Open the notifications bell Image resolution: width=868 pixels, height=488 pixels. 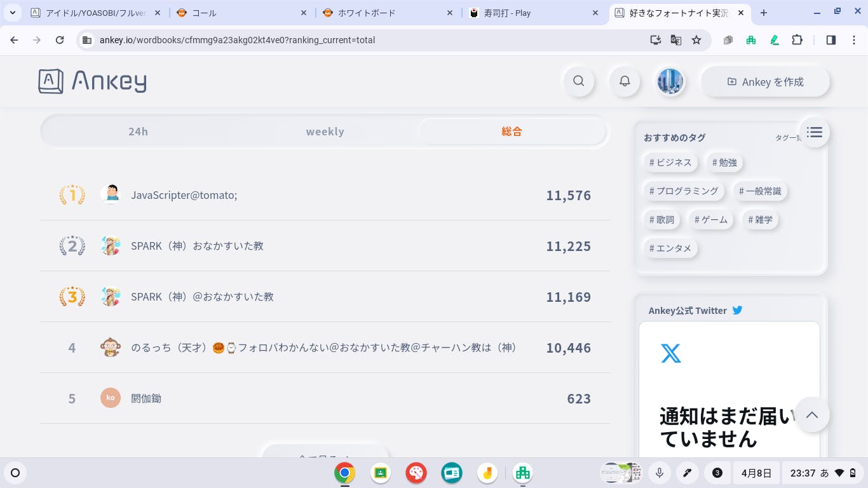pyautogui.click(x=625, y=81)
